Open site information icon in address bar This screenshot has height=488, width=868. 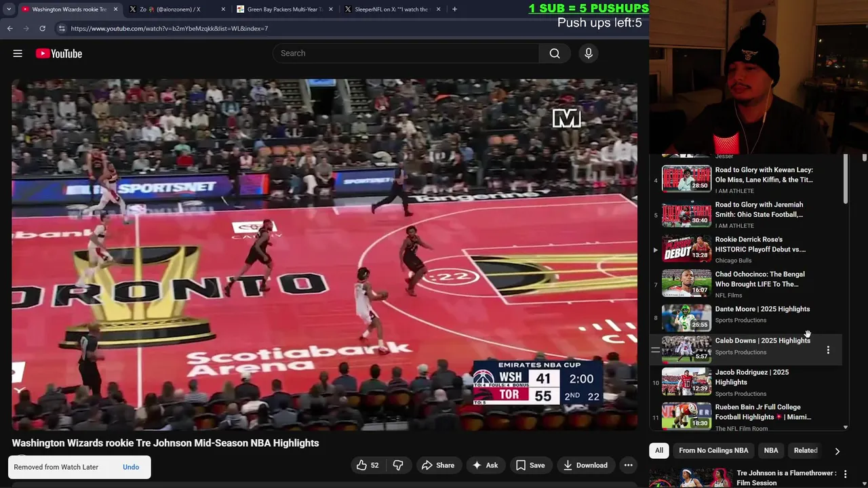pos(62,28)
